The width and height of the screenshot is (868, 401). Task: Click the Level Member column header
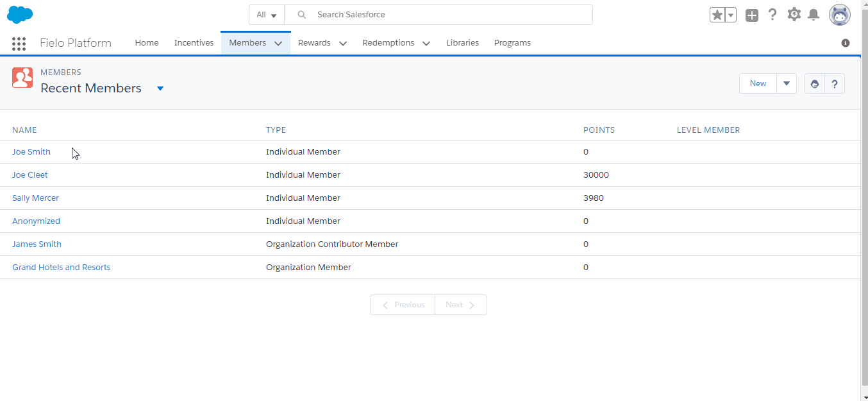tap(708, 130)
